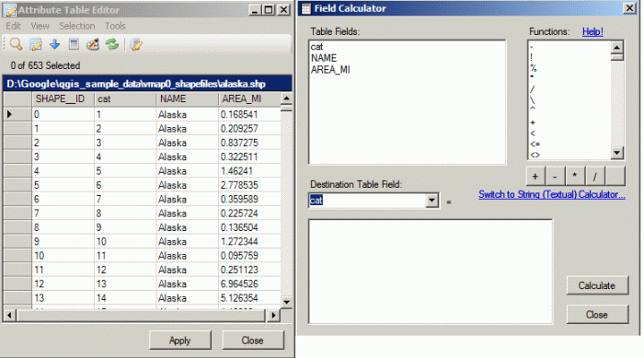Screen dimensions: 644x358
Task: Select the < function in Functions list
Action: pos(533,133)
